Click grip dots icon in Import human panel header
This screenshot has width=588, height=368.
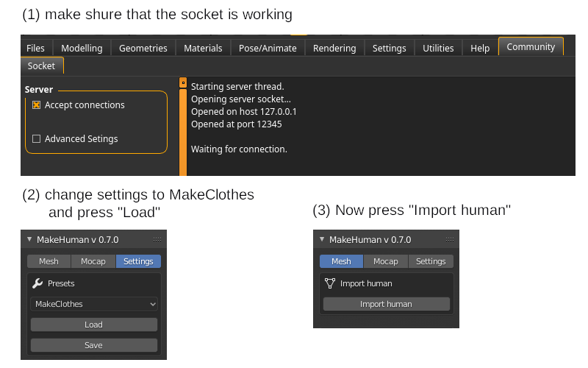click(450, 240)
